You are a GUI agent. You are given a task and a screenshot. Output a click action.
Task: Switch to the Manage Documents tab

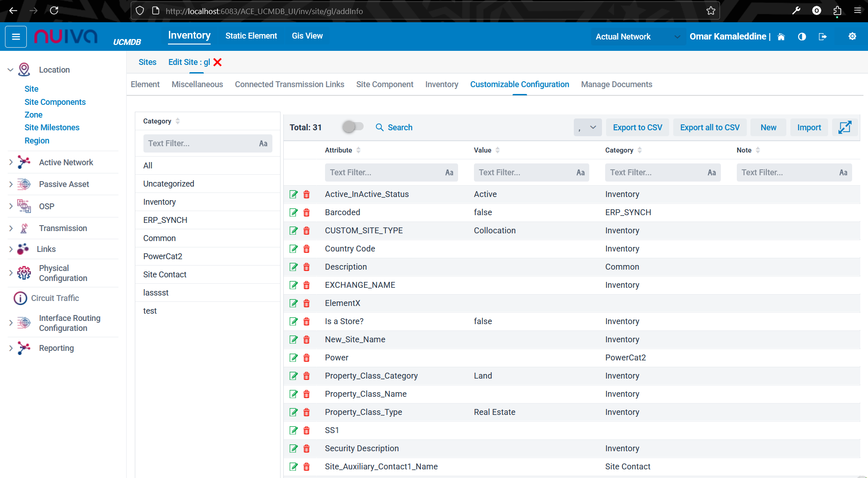pyautogui.click(x=616, y=84)
